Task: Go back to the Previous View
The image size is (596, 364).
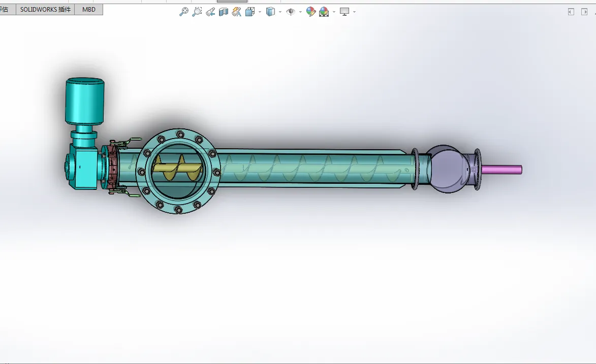Action: point(210,12)
